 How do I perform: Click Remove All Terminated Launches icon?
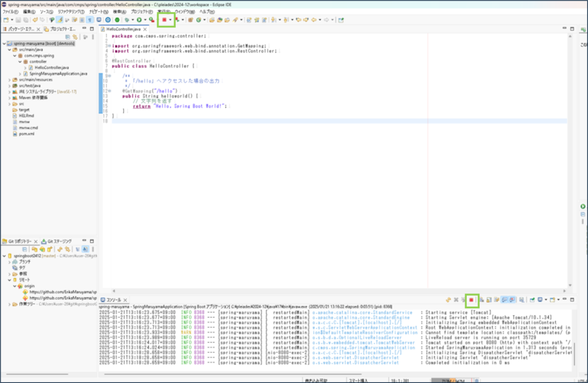tap(464, 300)
